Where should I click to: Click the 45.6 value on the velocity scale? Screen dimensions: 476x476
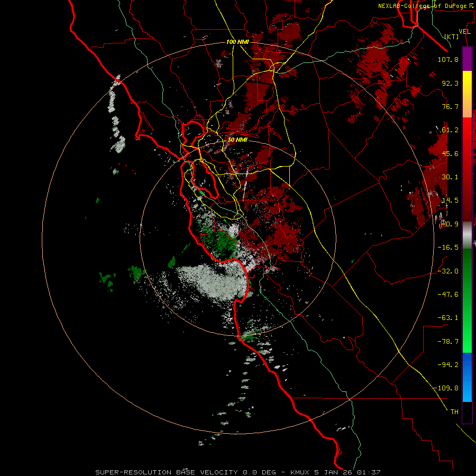click(x=450, y=153)
